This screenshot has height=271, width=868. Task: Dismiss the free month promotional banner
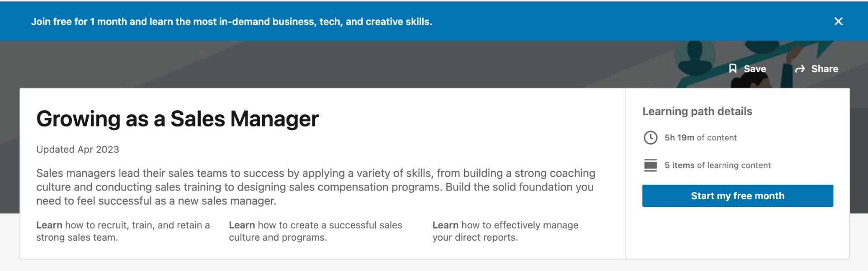pyautogui.click(x=839, y=21)
